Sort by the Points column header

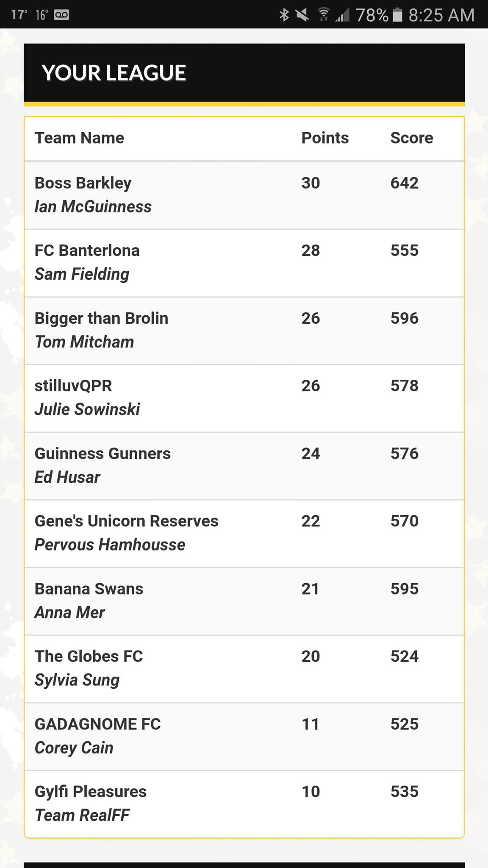(325, 138)
